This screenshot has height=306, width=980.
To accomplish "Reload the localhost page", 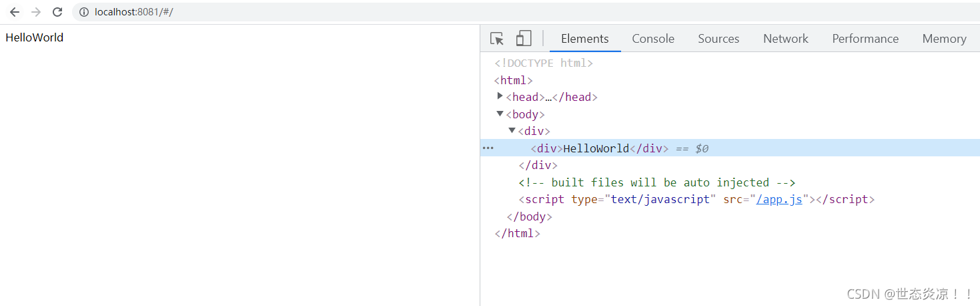I will 57,12.
